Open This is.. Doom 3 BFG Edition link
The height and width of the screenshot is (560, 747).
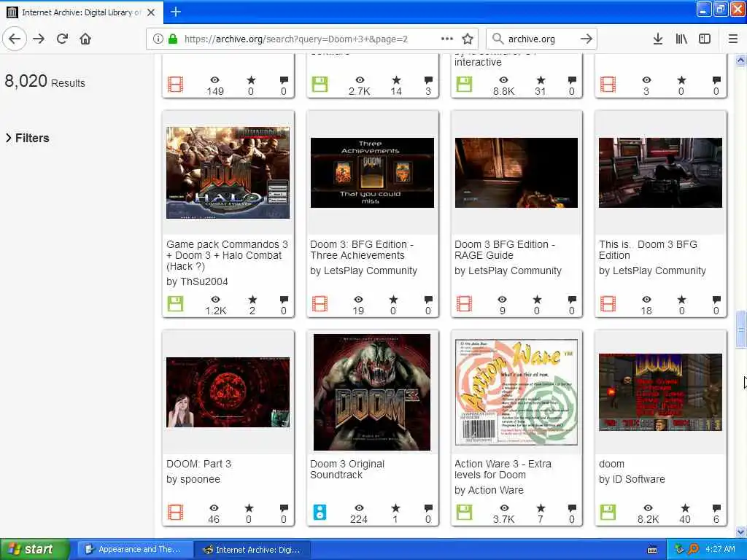[x=648, y=250]
